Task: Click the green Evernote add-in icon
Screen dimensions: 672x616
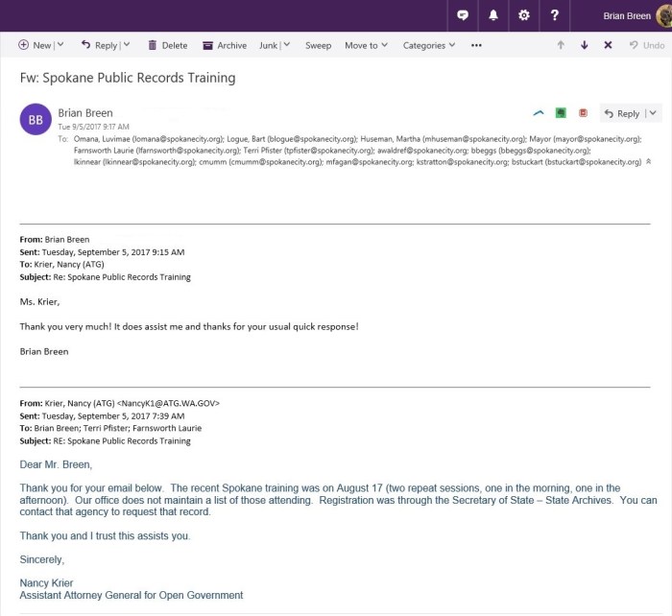Action: 561,113
